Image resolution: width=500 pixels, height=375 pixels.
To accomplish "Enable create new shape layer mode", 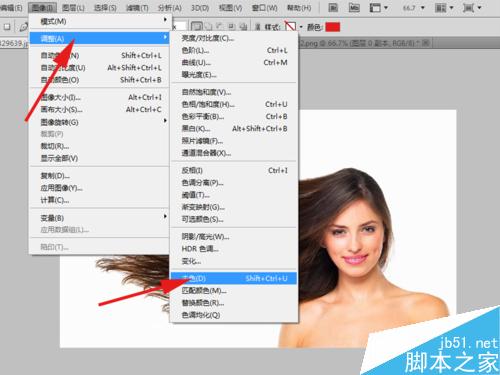I will click(x=196, y=27).
